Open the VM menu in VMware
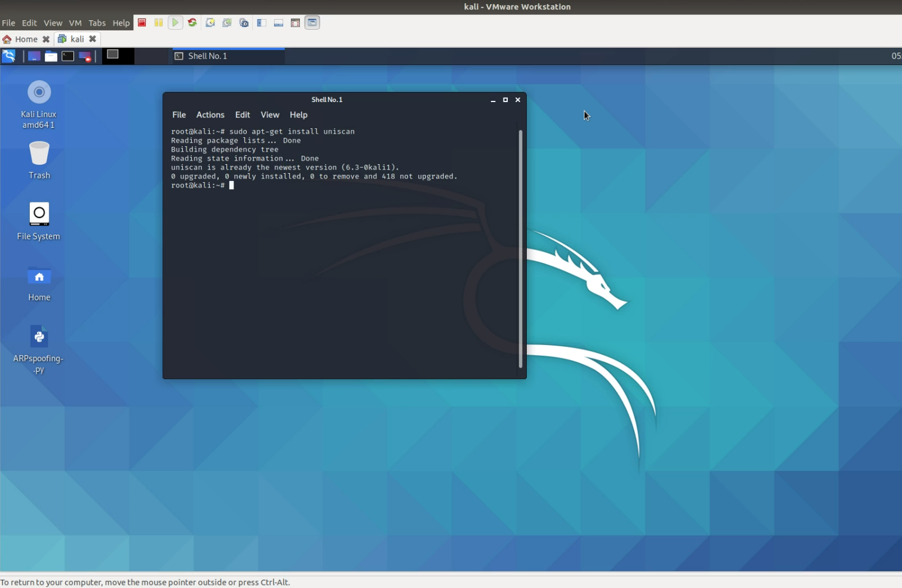The image size is (902, 588). pos(75,23)
